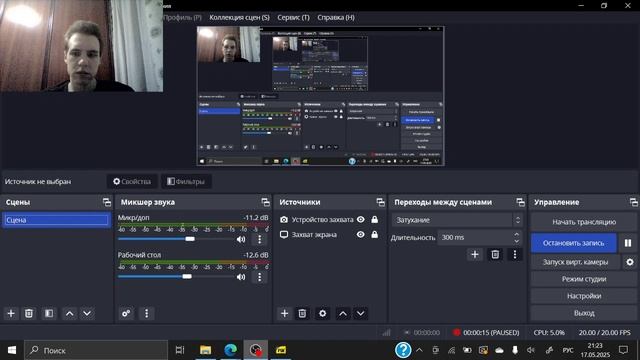
Task: Delete the selected scene via its trash icon
Action: (x=29, y=313)
